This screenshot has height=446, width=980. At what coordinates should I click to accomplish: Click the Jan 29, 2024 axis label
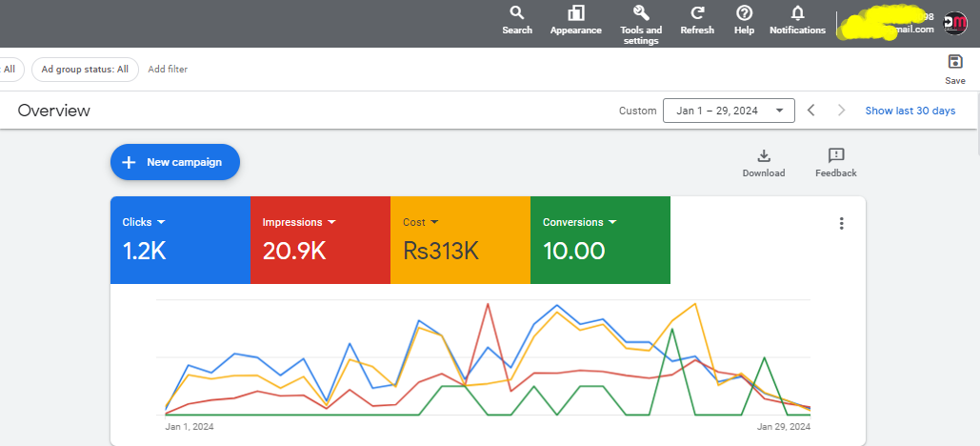click(x=784, y=427)
